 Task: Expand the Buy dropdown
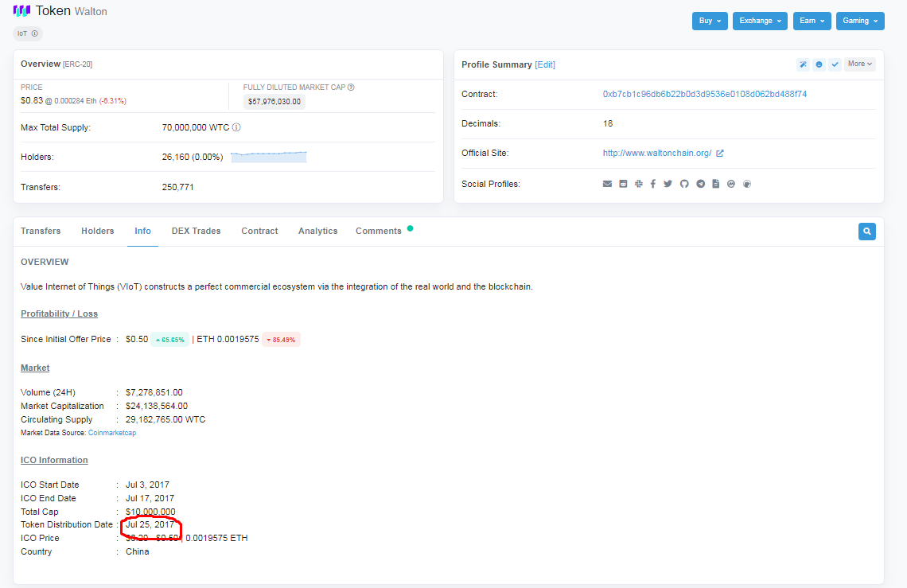pyautogui.click(x=710, y=21)
